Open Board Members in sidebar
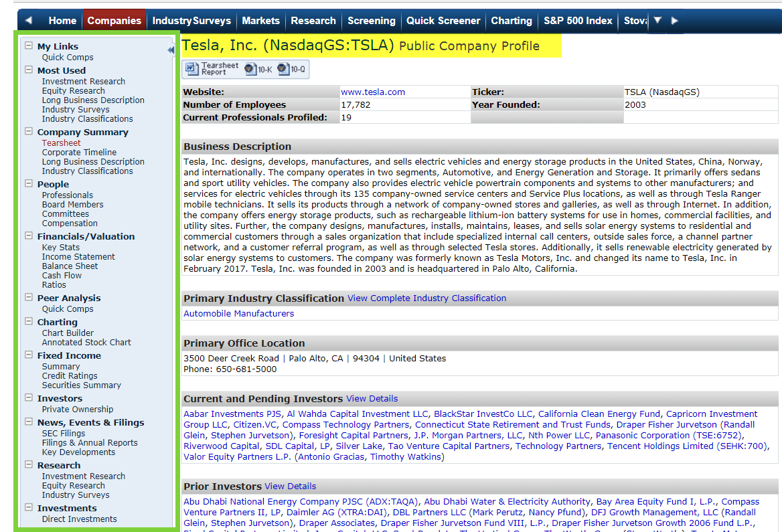Screen dimensions: 782x532 [73, 205]
